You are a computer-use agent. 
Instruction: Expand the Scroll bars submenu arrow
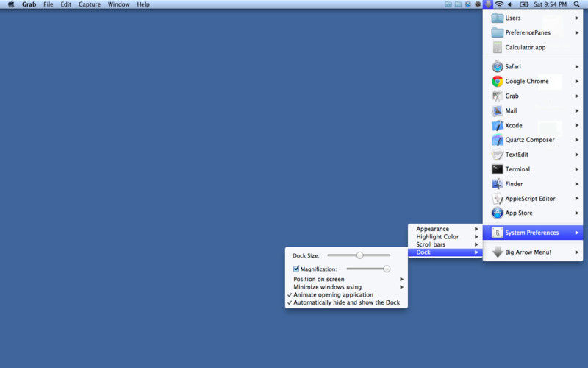pyautogui.click(x=476, y=244)
